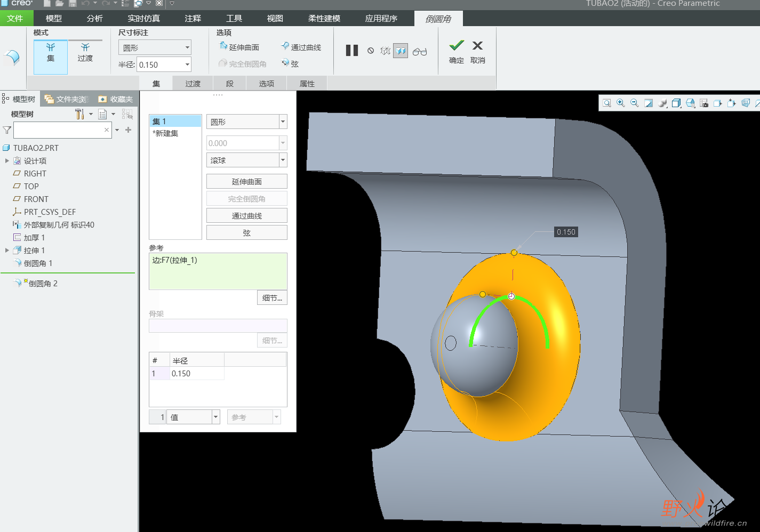760x532 pixels.
Task: Click the 延伸曲面 ribbon option
Action: pyautogui.click(x=239, y=47)
